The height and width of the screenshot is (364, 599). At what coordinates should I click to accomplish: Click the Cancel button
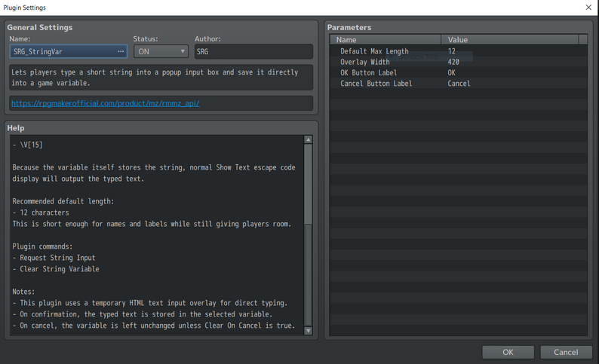click(566, 352)
